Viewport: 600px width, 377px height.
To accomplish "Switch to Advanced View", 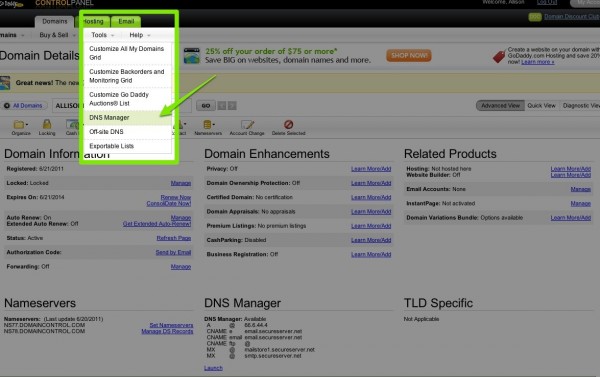I will click(x=500, y=106).
